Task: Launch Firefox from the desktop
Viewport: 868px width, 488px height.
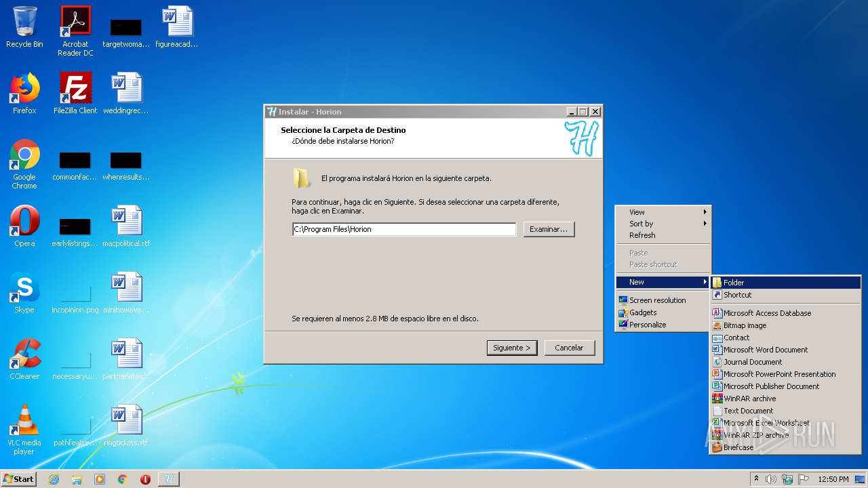Action: tap(24, 94)
